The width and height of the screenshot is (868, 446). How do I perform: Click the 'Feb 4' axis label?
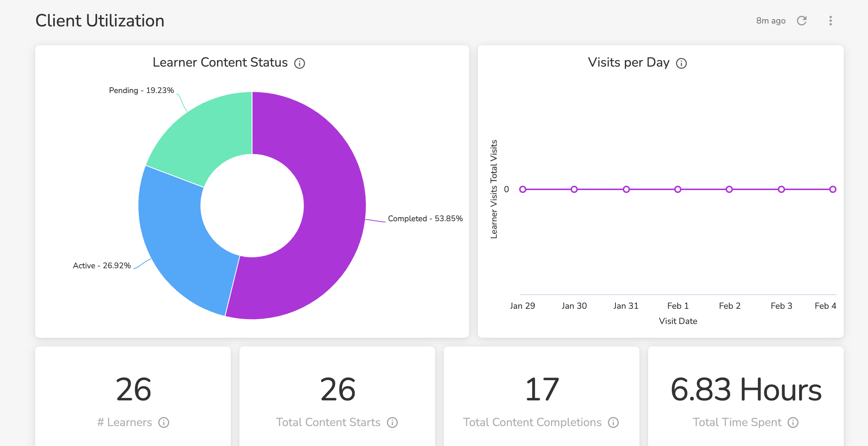click(825, 306)
